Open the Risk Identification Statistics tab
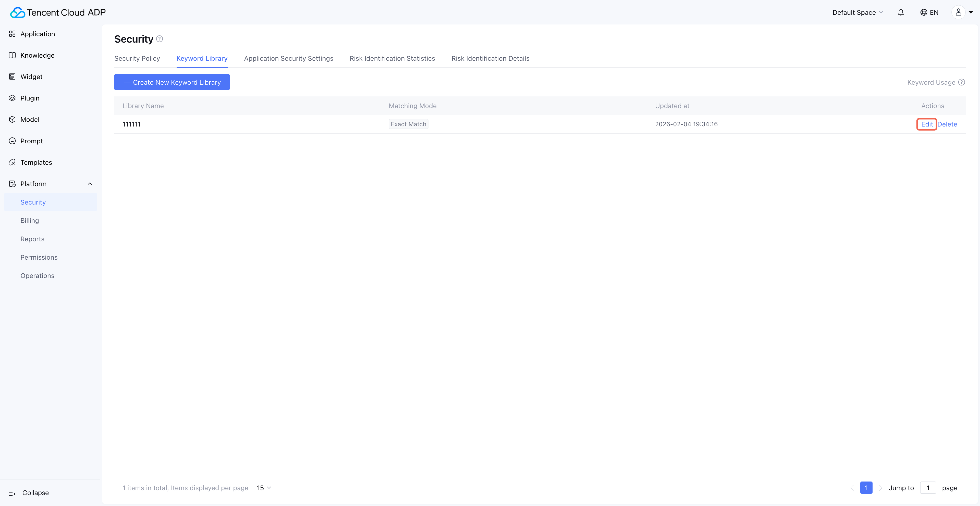This screenshot has height=506, width=980. pos(392,58)
